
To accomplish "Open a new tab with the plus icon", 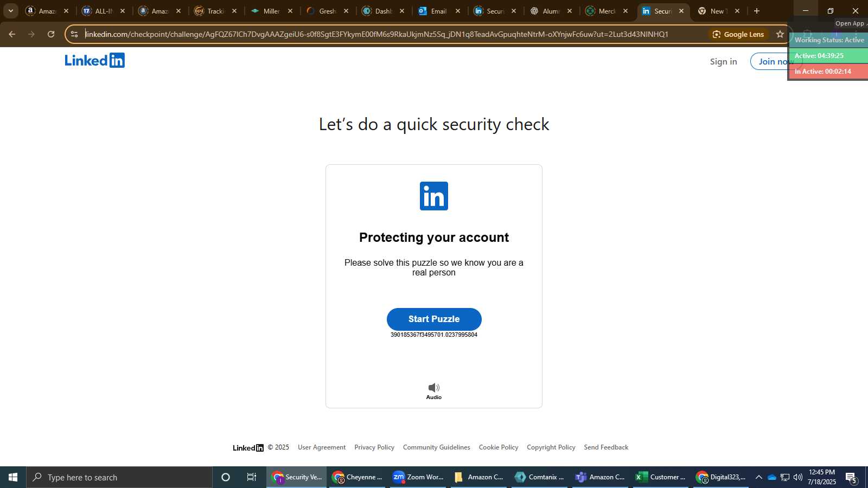I will tap(757, 11).
